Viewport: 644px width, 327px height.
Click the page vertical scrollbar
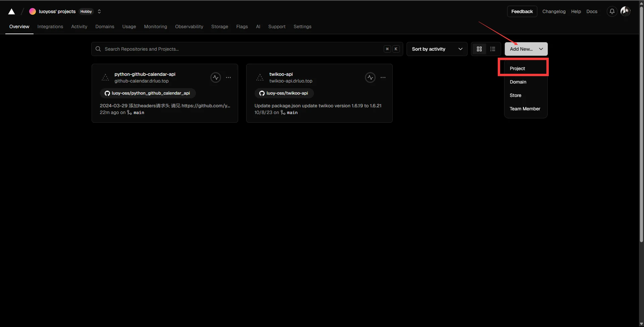(x=641, y=134)
